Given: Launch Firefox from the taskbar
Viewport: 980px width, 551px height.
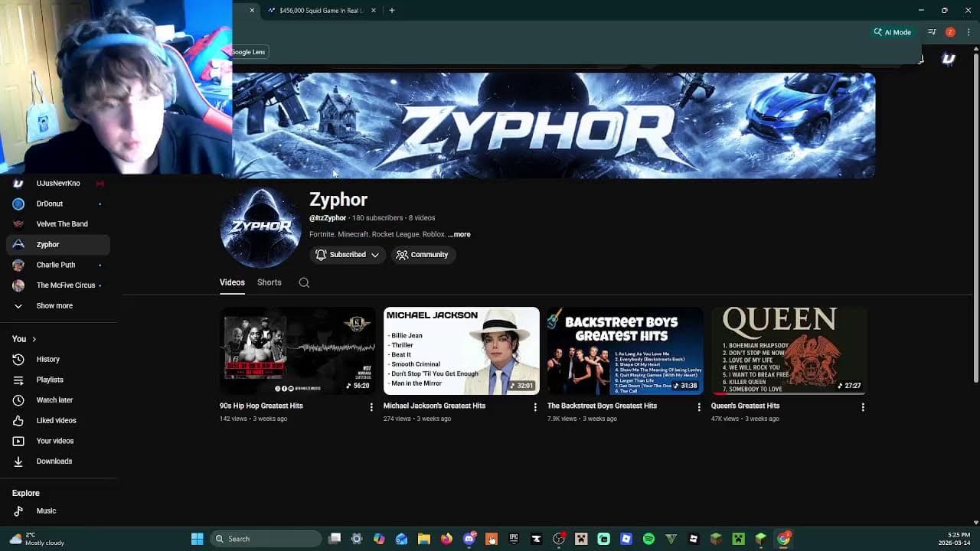Looking at the screenshot, I should (446, 539).
